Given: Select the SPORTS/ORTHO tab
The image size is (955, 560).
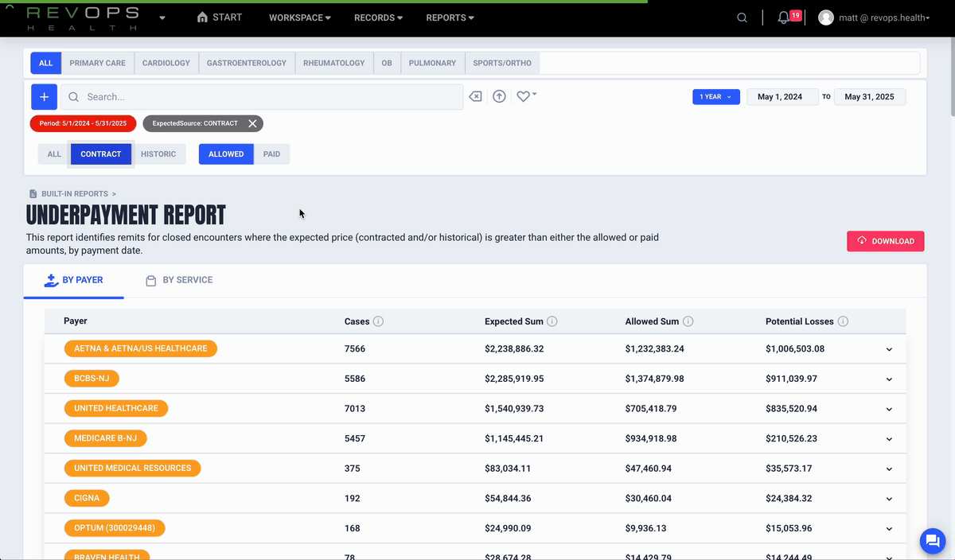Looking at the screenshot, I should (x=502, y=63).
